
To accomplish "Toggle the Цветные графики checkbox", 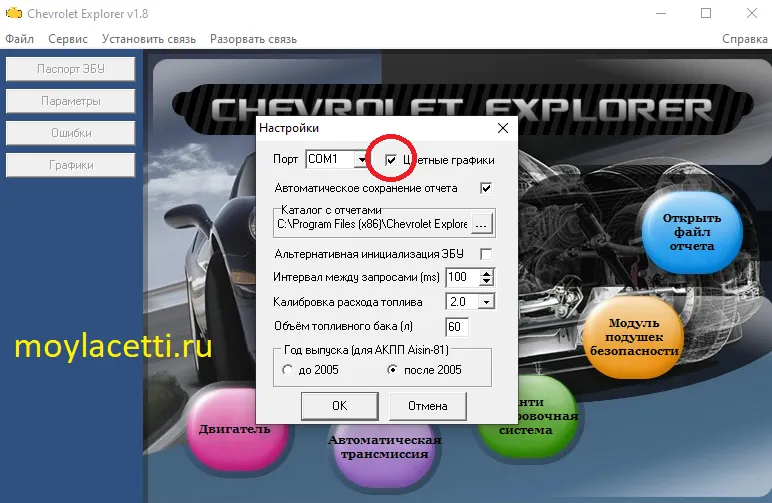I will point(391,159).
